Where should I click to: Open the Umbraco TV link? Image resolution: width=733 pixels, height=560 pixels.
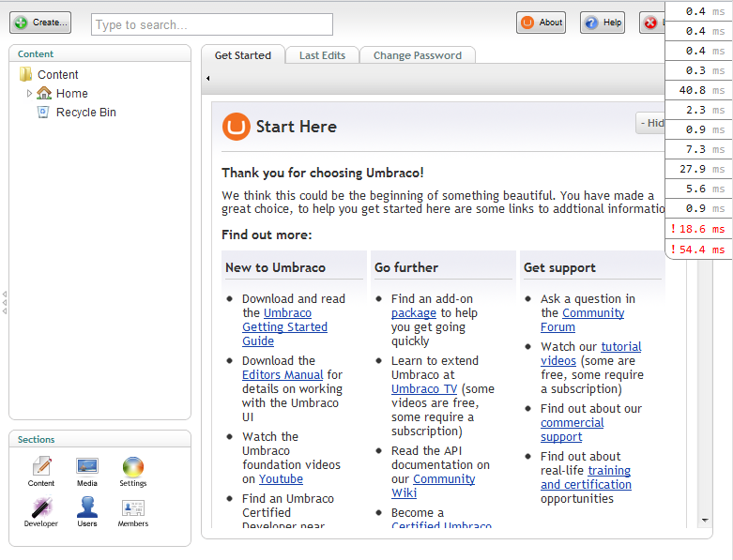pyautogui.click(x=424, y=388)
